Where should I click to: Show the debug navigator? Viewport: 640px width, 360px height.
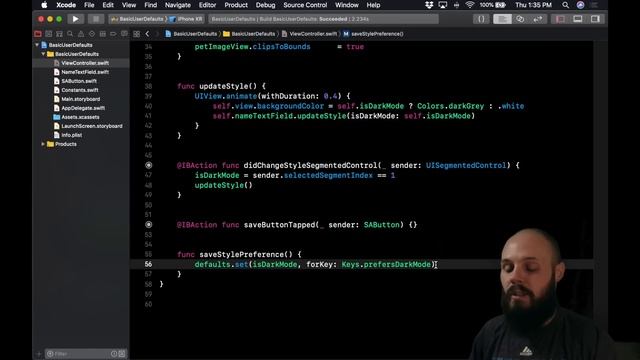[x=102, y=34]
